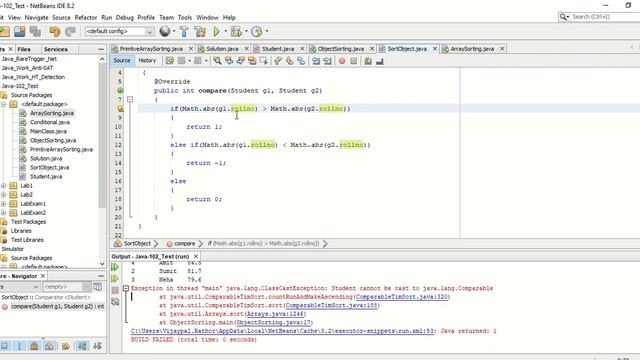Click the Show Fields filter icon in Navigator

4,346
